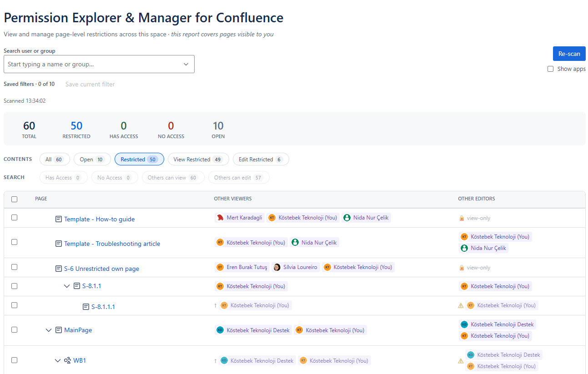Viewport: 588px width, 374px height.
Task: Click Köstebek Teknoloji (You) avatar in MainPage editors
Action: coord(464,336)
